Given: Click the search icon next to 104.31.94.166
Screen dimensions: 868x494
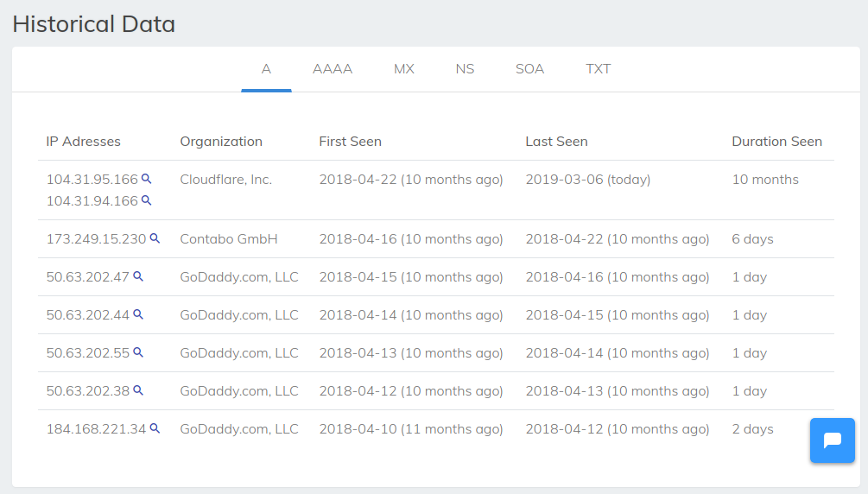Looking at the screenshot, I should tap(147, 200).
